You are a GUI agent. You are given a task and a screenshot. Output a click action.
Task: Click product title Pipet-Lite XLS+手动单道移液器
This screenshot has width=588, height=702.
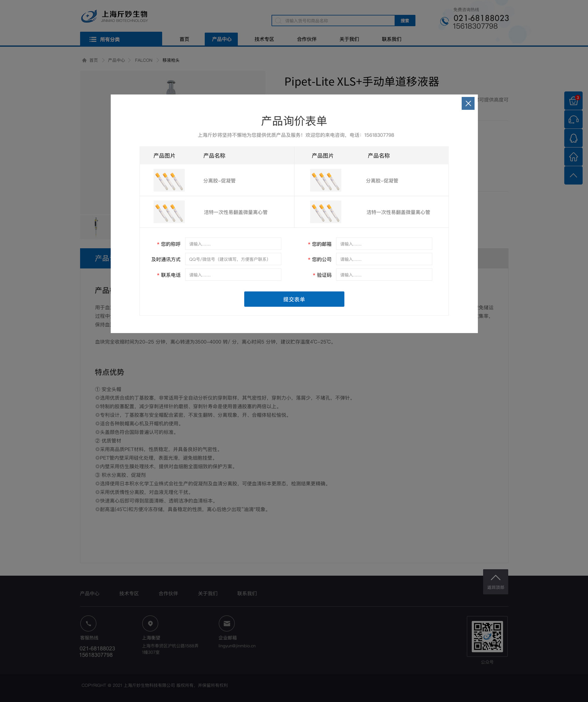coord(362,82)
